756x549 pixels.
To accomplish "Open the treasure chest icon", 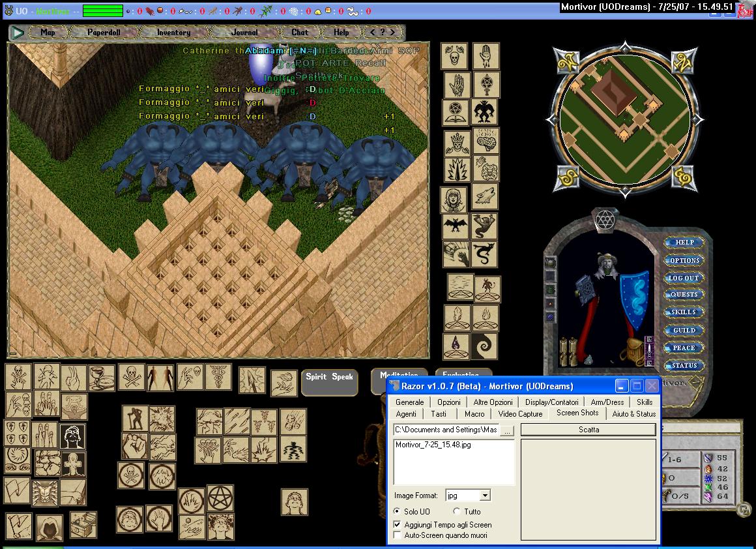I will [83, 525].
